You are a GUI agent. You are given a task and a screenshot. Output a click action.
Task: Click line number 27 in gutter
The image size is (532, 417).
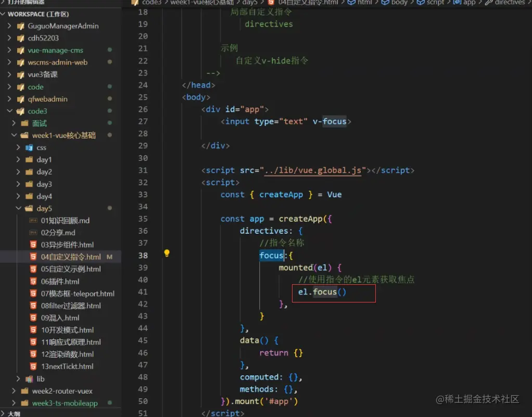pos(143,121)
